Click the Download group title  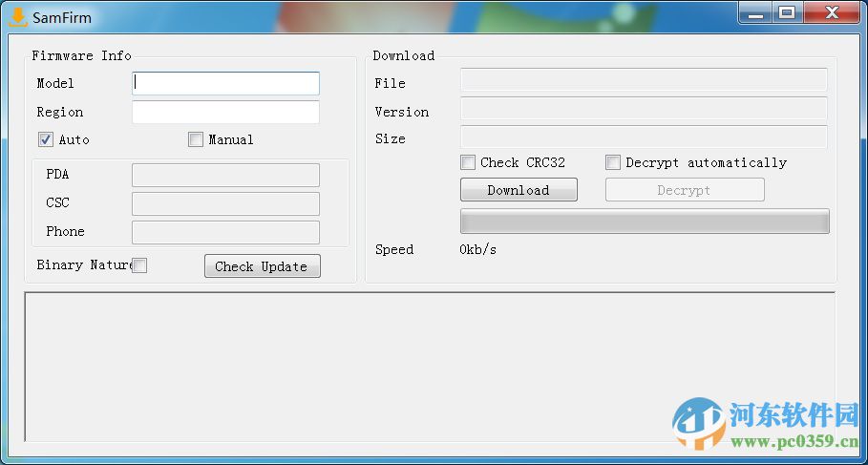[404, 56]
